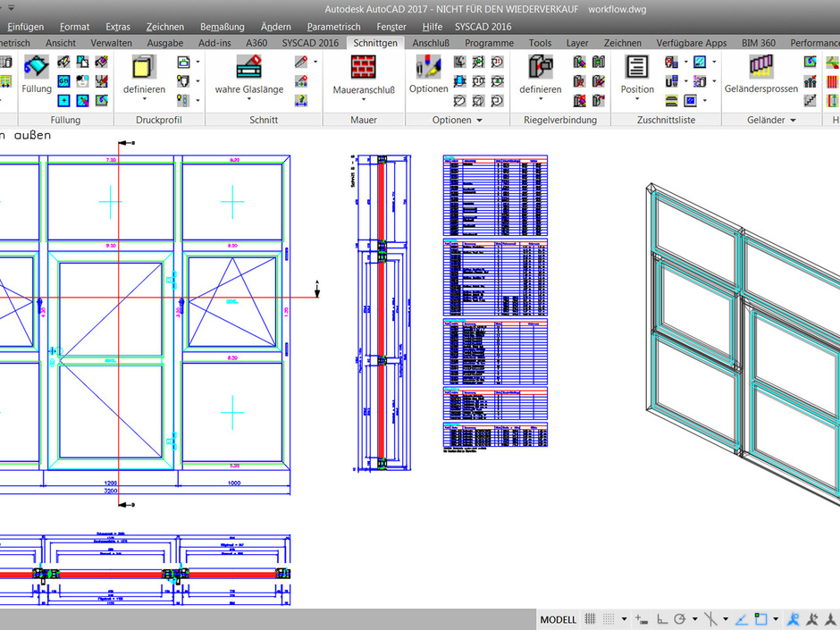Viewport: 840px width, 630px height.
Task: Select the Geländersprossen railing icon
Action: pos(760,71)
